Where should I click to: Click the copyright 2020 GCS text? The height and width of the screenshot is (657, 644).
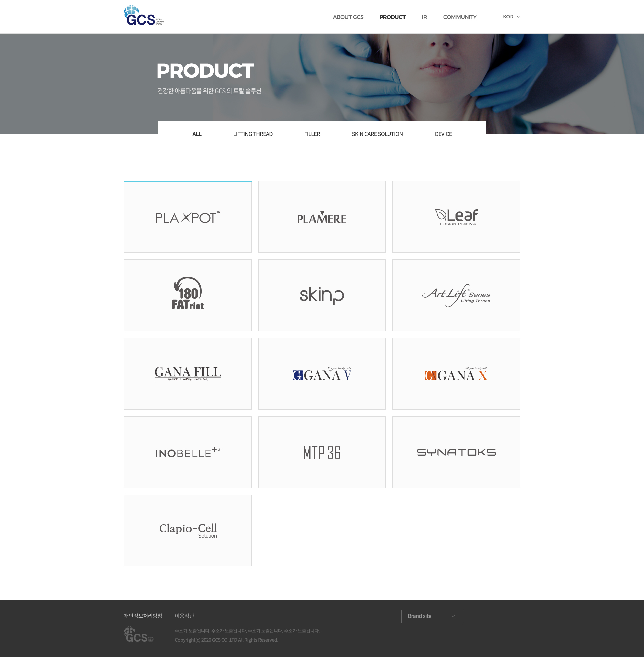click(x=226, y=640)
